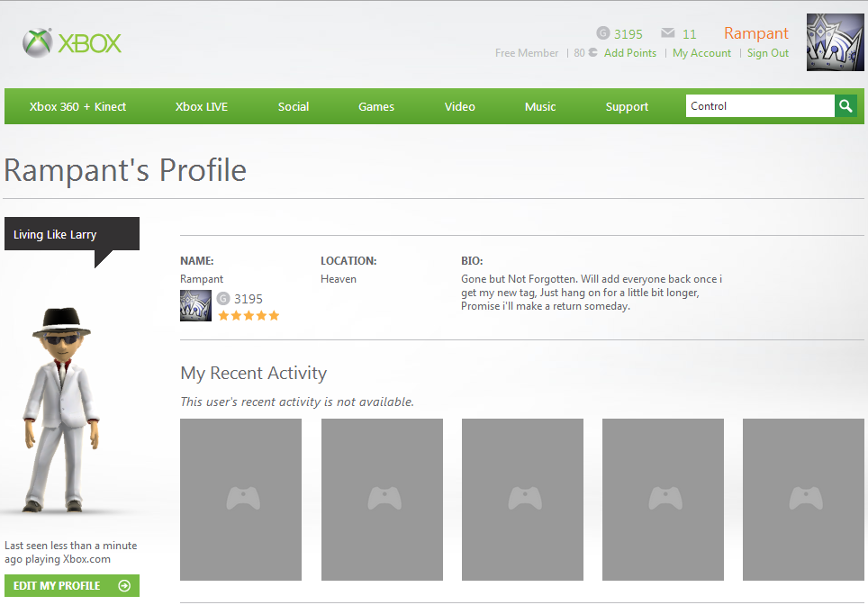Click the Xbox logo in the header
This screenshot has width=868, height=605.
click(72, 42)
